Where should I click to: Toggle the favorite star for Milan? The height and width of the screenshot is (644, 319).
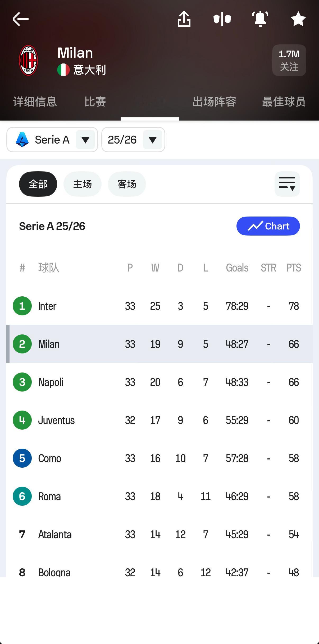(298, 19)
